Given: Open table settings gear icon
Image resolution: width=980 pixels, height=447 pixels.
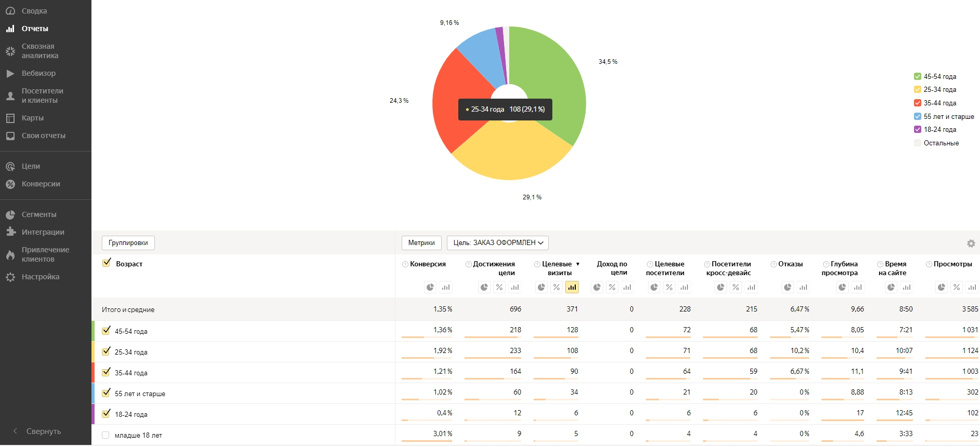Looking at the screenshot, I should (971, 243).
